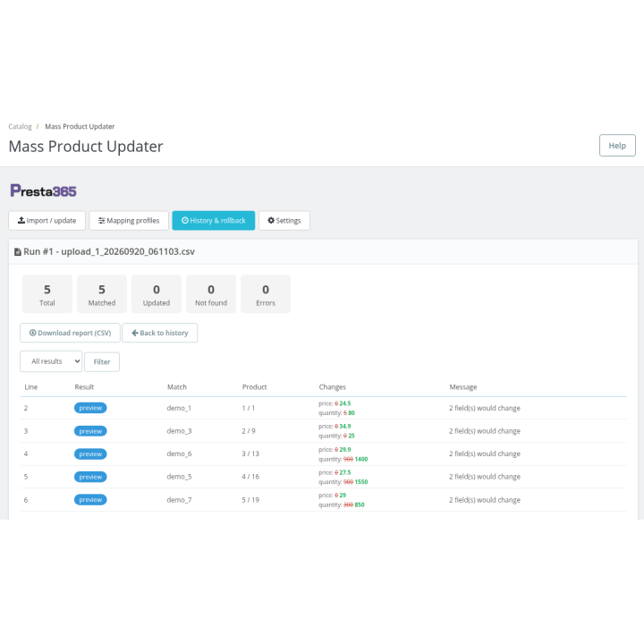
Task: Click the Help button
Action: tap(617, 146)
